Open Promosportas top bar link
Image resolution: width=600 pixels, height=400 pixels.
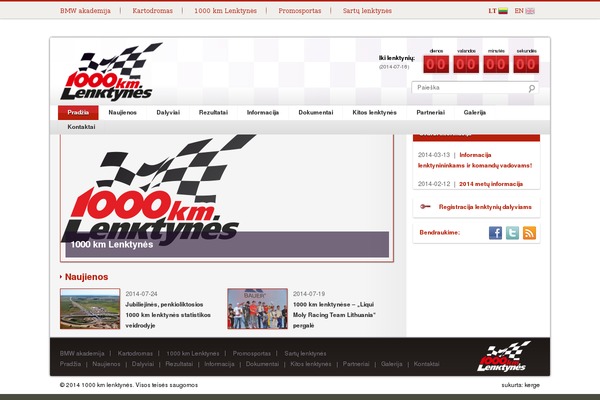click(300, 11)
